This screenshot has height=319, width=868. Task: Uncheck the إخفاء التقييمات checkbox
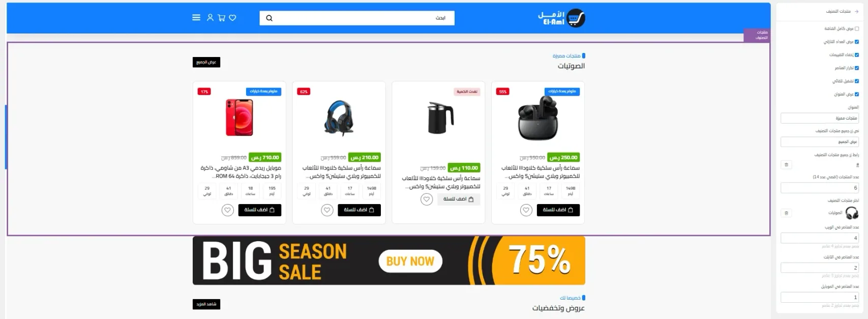click(857, 55)
